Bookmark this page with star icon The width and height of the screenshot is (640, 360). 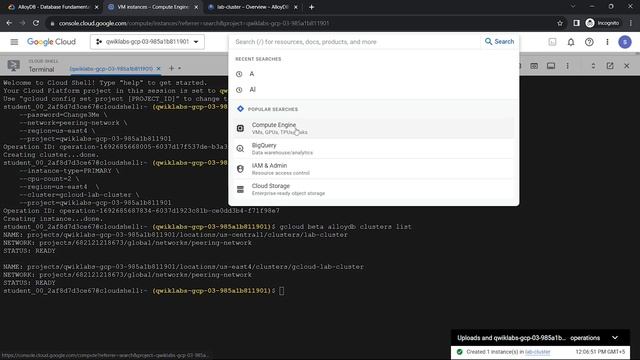tap(560, 23)
